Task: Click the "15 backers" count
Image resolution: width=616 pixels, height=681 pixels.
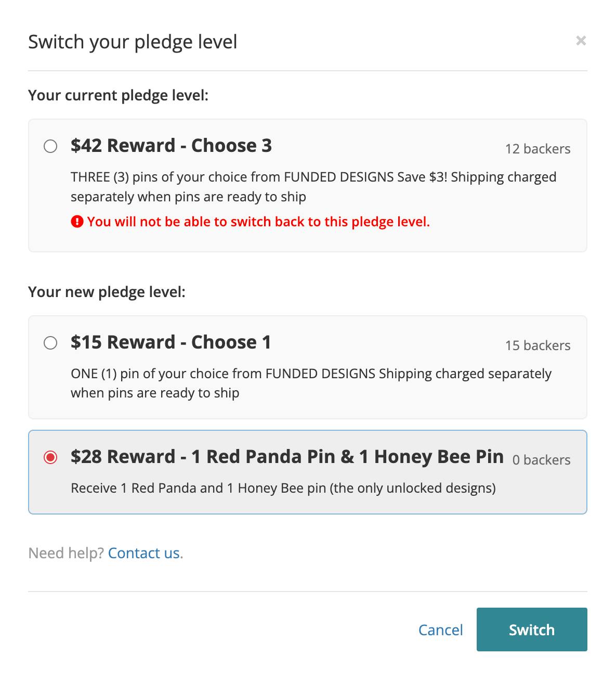Action: pyautogui.click(x=538, y=346)
